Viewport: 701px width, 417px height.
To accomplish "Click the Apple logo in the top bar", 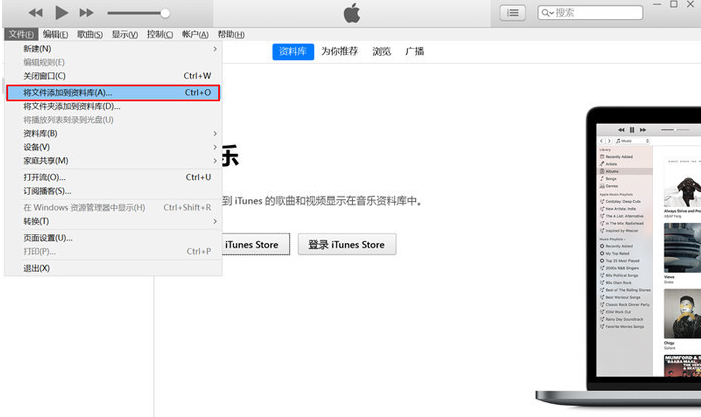I will click(x=350, y=13).
